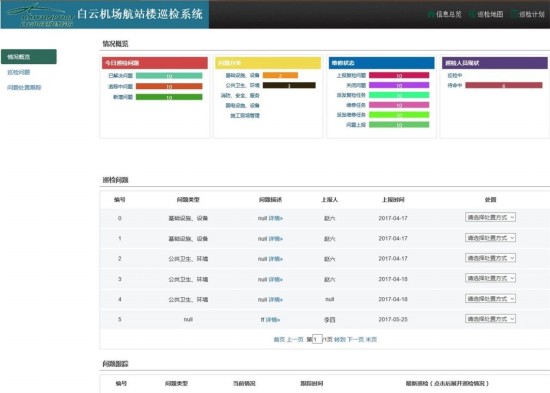Click the red 今日巡检问题 card header

pos(155,63)
